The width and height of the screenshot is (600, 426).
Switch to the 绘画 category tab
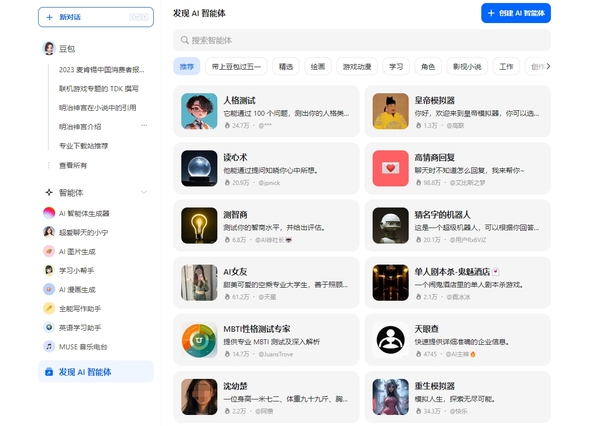pos(317,67)
